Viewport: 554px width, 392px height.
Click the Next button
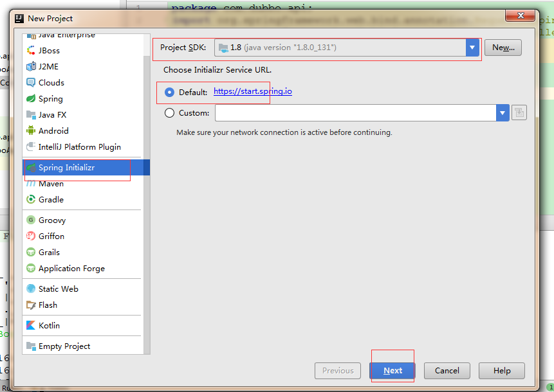pos(392,371)
